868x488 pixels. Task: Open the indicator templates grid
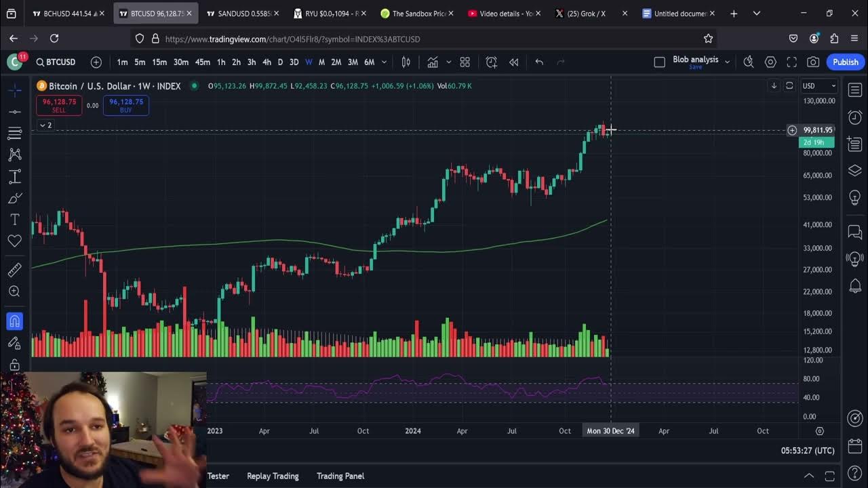pos(465,62)
